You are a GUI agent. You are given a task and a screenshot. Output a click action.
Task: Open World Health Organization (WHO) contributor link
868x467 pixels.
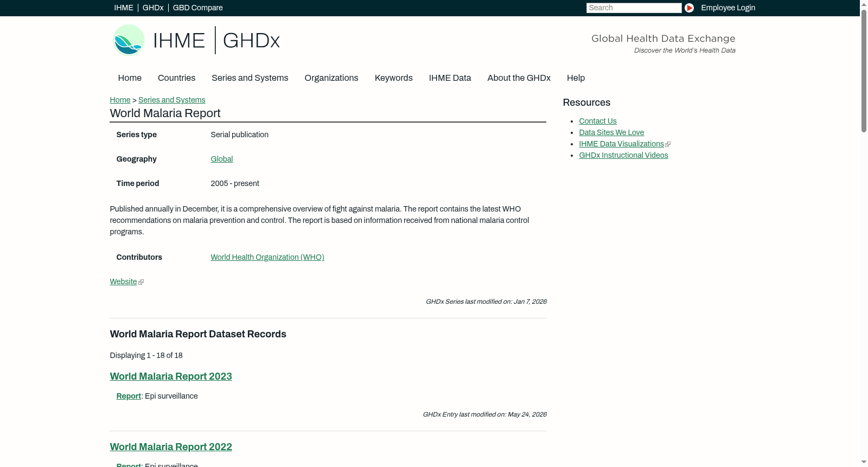(267, 257)
